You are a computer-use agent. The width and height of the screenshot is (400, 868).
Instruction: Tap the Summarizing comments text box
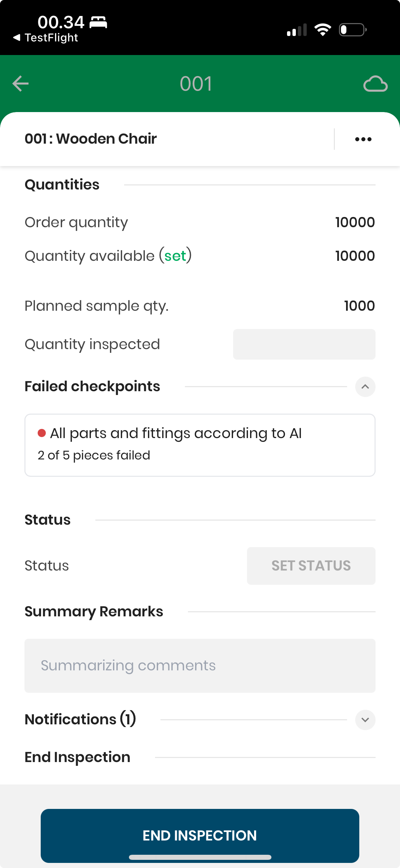[x=200, y=666]
